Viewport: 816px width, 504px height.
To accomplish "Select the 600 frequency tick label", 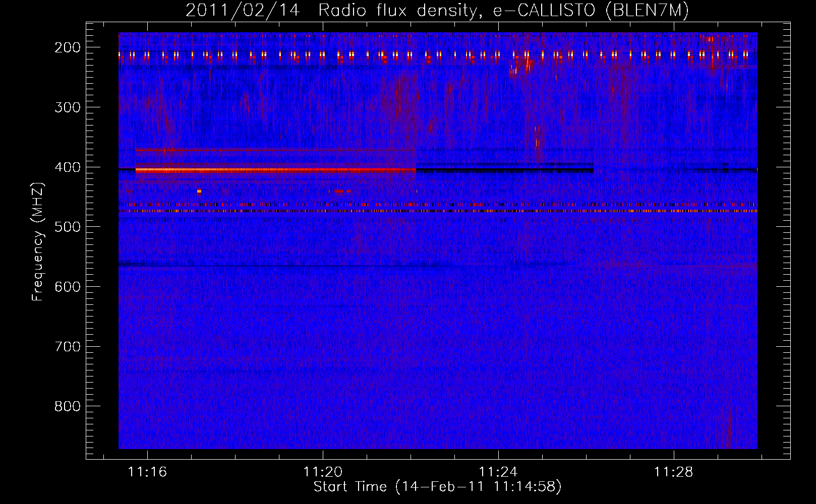I will pyautogui.click(x=68, y=287).
